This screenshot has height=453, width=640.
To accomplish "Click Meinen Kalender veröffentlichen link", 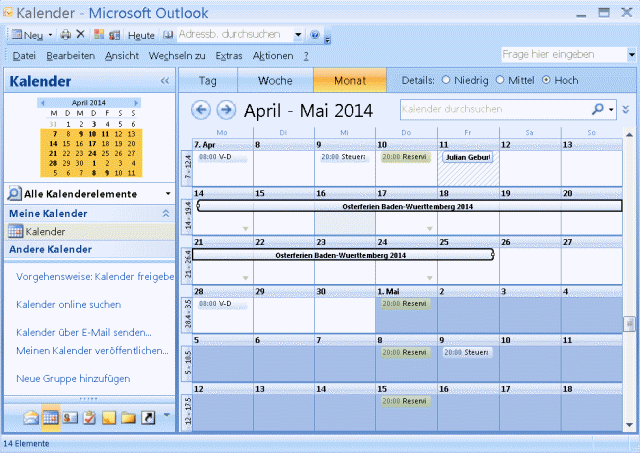I will 92,351.
